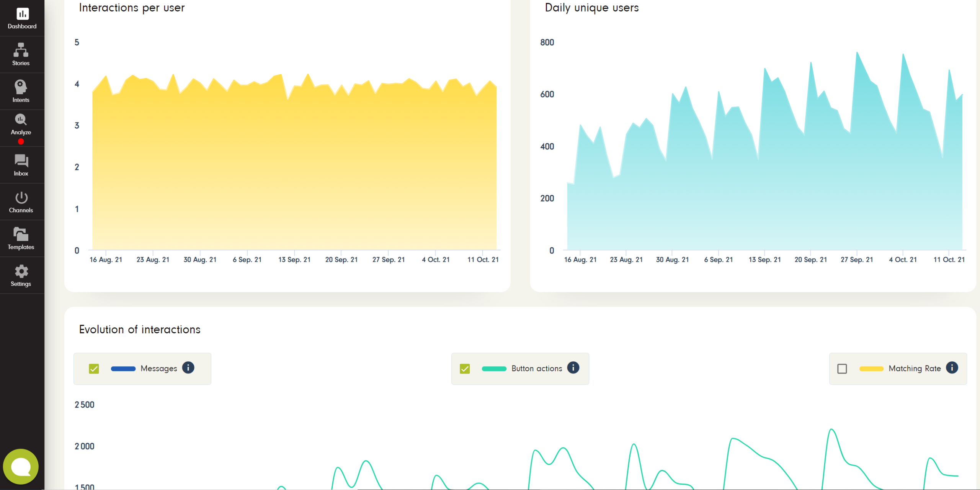
Task: Click '13 Sep. 21' on Interactions per user axis
Action: pyautogui.click(x=294, y=260)
